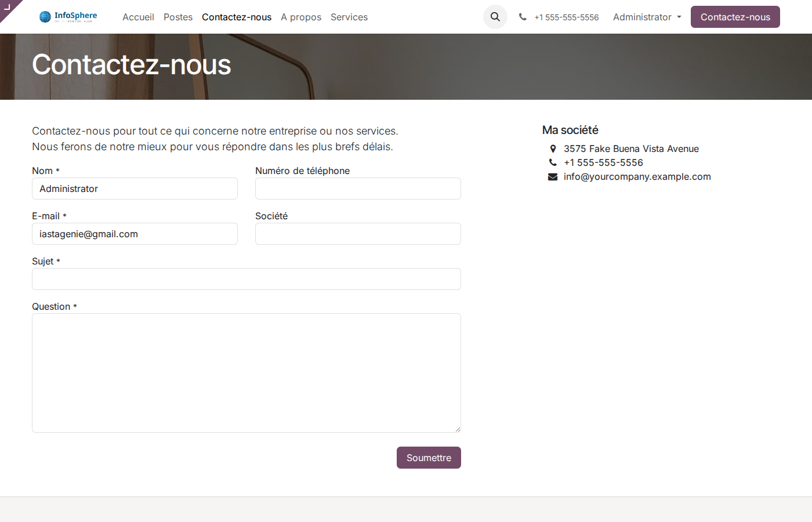Open the Administrator account dropdown
The width and height of the screenshot is (812, 522).
(x=646, y=17)
